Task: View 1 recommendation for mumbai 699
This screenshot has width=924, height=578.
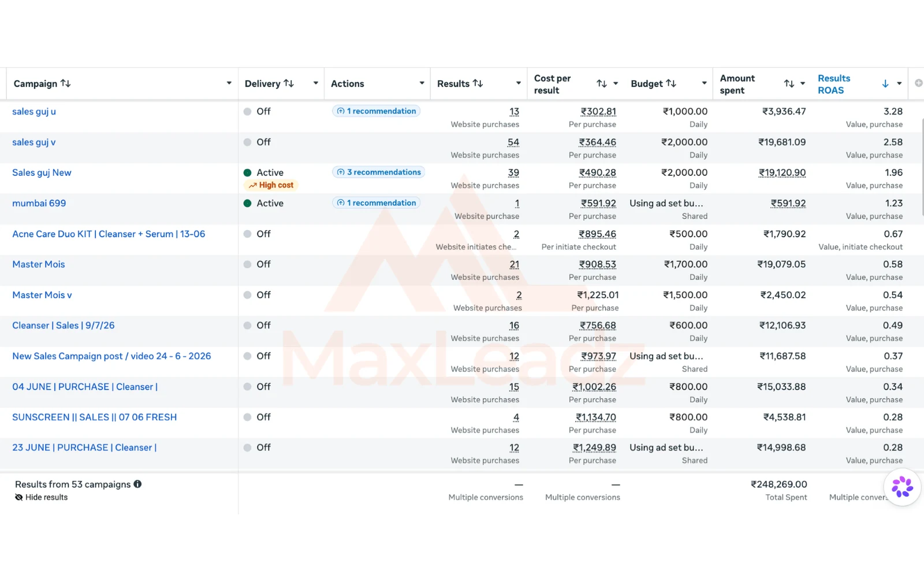Action: coord(377,203)
